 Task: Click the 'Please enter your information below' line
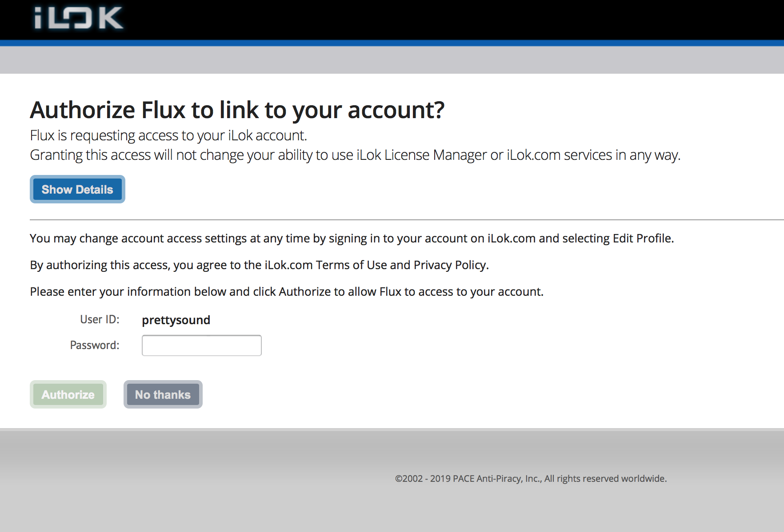[x=287, y=292]
